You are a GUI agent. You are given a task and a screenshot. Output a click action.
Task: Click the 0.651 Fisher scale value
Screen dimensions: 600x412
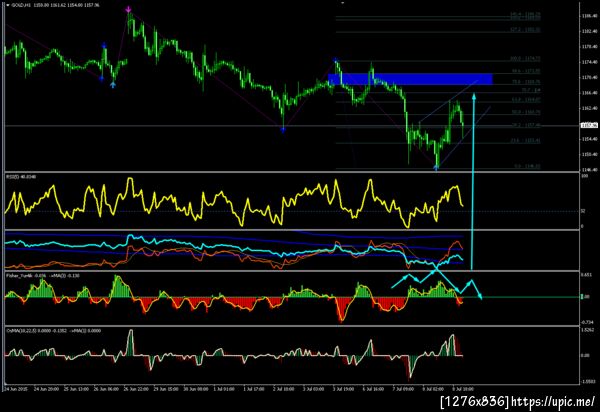click(586, 275)
